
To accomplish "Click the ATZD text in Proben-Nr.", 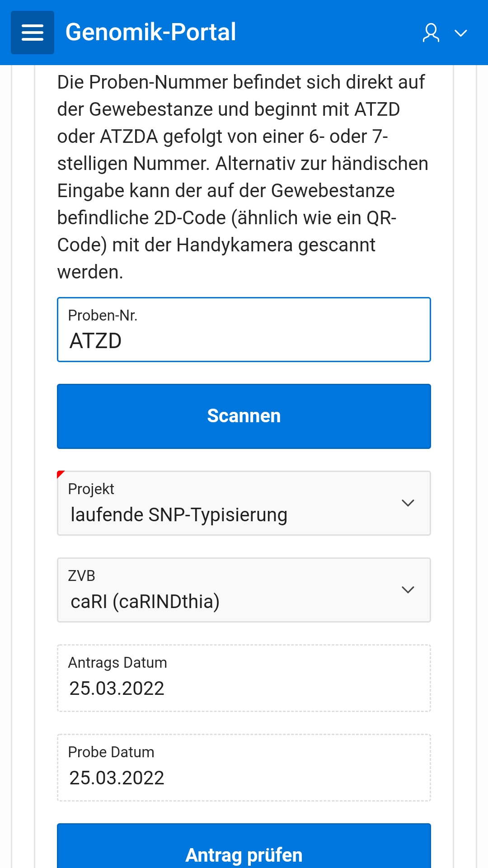I will click(95, 341).
